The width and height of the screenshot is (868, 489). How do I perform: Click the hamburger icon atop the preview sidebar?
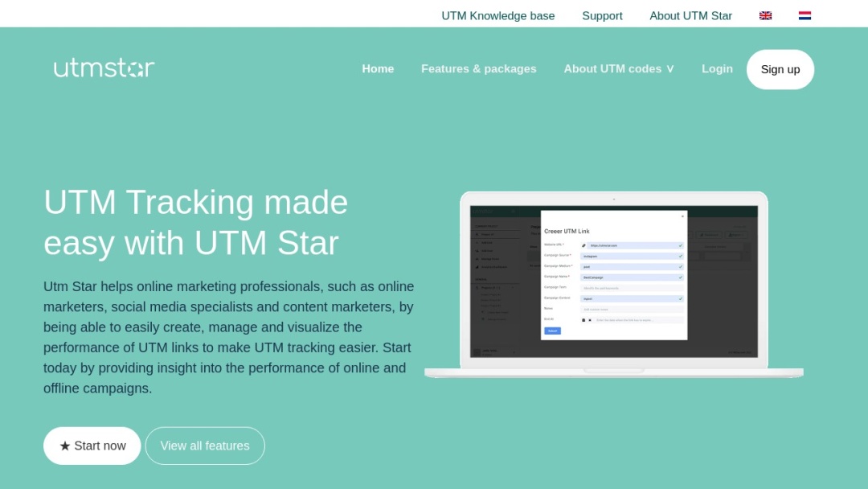(x=514, y=211)
